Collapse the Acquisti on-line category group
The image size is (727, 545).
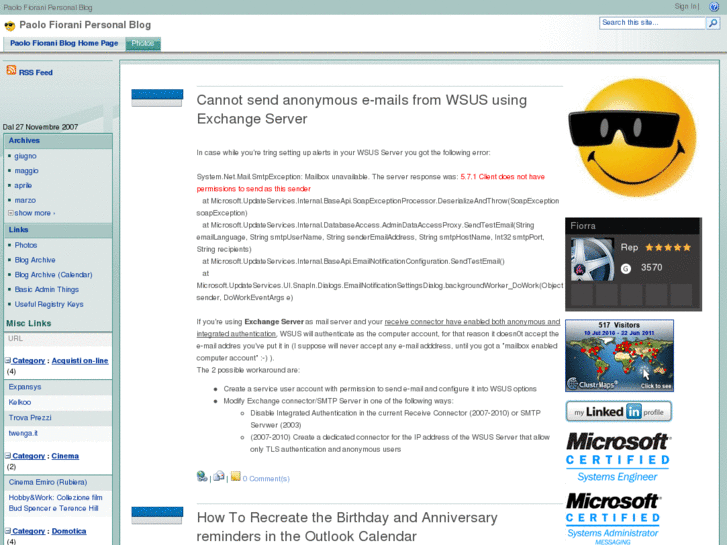click(8, 360)
